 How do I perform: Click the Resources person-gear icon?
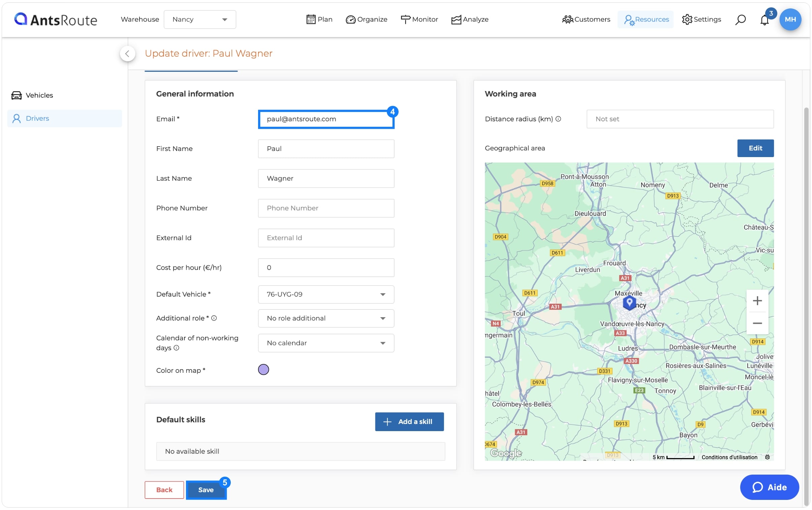(x=629, y=20)
